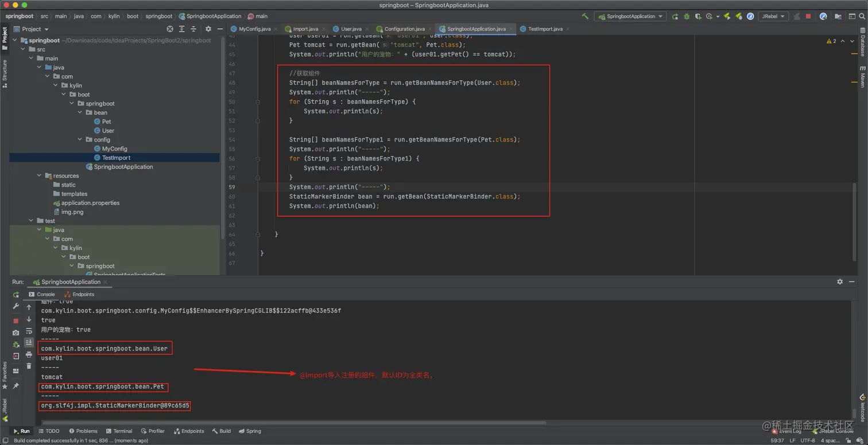868x445 pixels.
Task: Toggle scroll to end in console
Action: point(29,342)
